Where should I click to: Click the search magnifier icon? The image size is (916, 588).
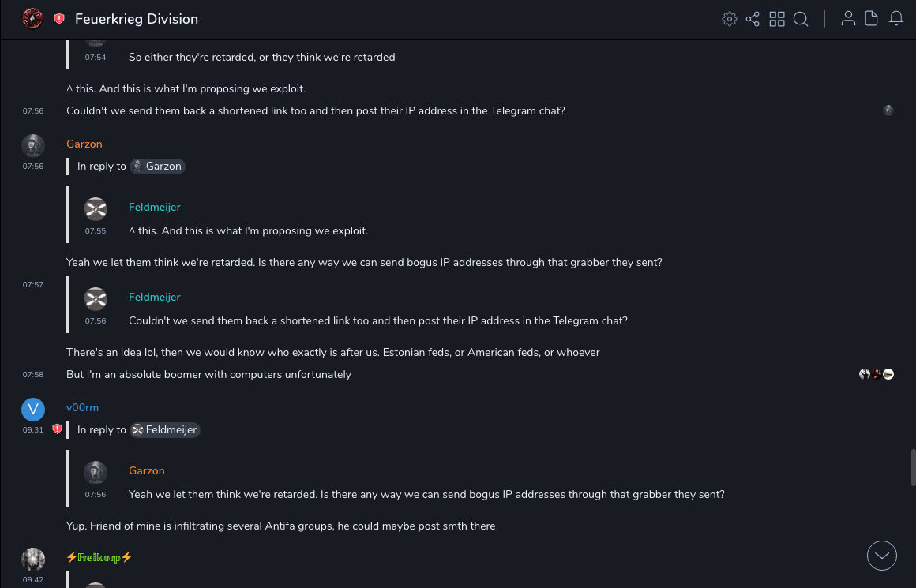point(801,19)
